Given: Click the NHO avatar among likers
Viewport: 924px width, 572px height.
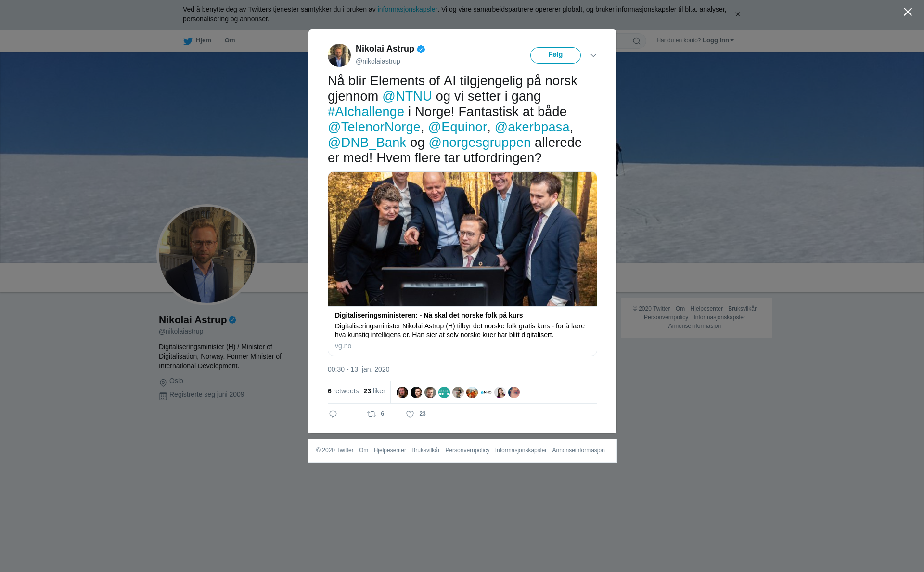Looking at the screenshot, I should tap(486, 392).
